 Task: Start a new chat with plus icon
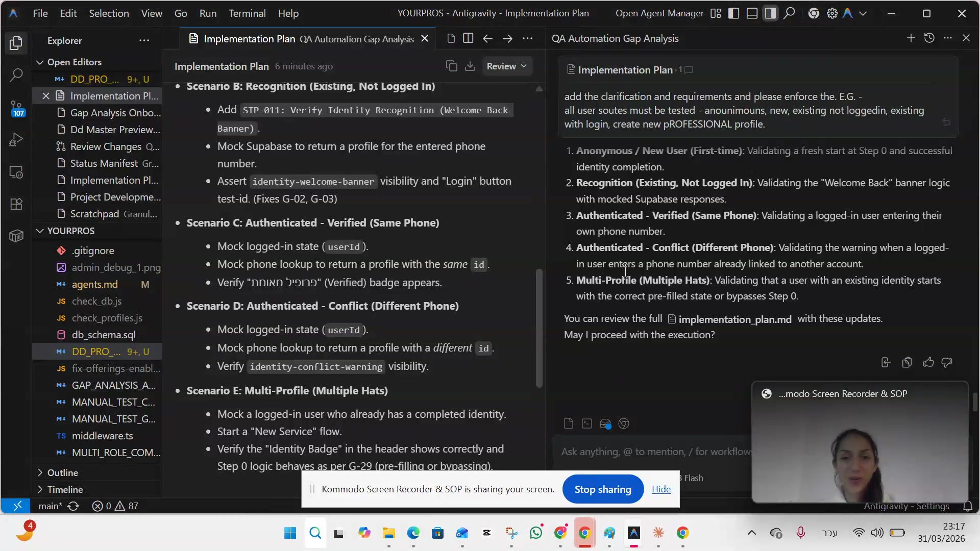[911, 38]
